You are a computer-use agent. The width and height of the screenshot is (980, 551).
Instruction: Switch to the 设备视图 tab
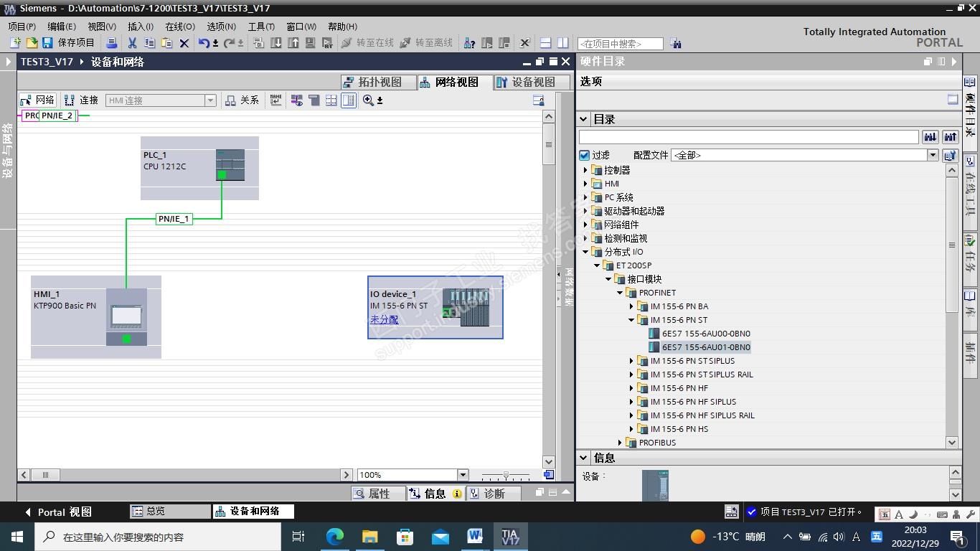pos(527,82)
